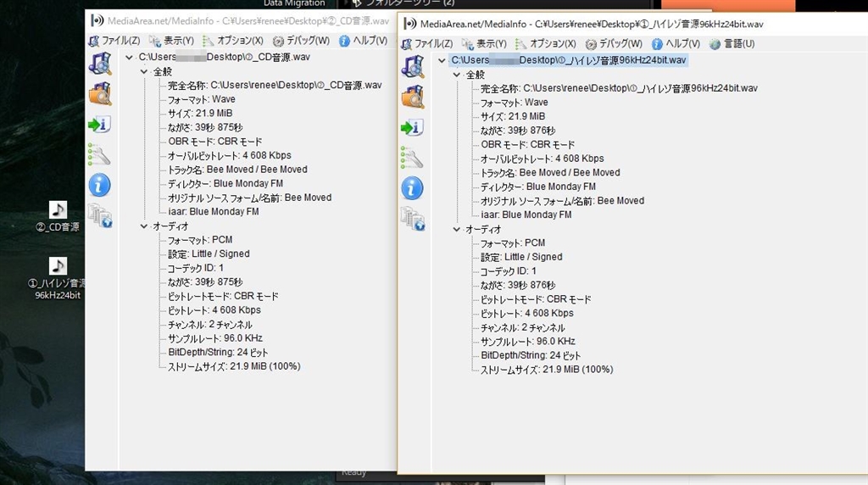
Task: Click the Open File icon in the left MediaInfo sidebar
Action: tap(100, 64)
